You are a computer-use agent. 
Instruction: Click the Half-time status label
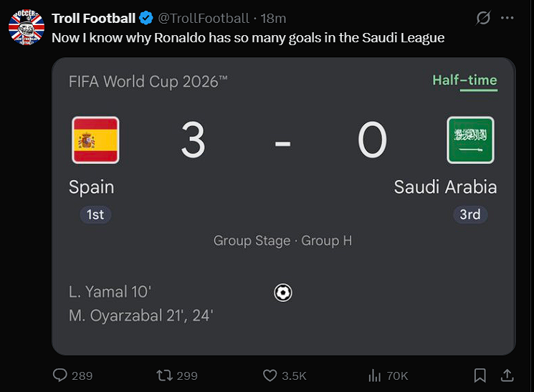pyautogui.click(x=465, y=81)
